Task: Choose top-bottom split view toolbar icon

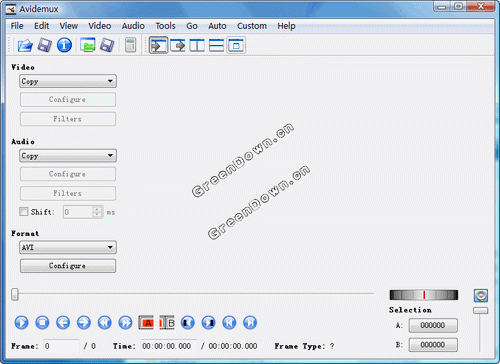Action: tap(216, 45)
